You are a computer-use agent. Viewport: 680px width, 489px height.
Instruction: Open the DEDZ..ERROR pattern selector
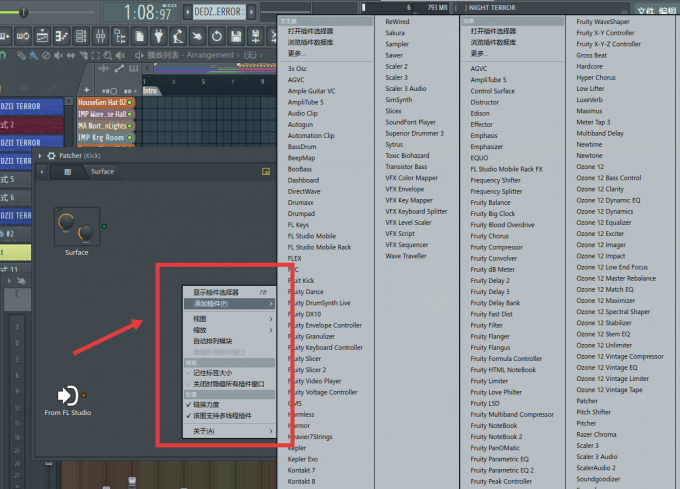[x=219, y=12]
